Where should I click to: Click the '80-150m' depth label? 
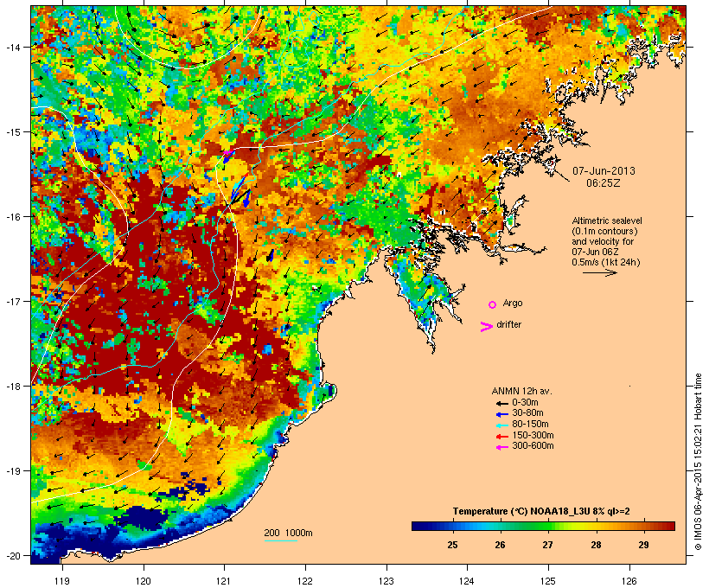[x=530, y=425]
